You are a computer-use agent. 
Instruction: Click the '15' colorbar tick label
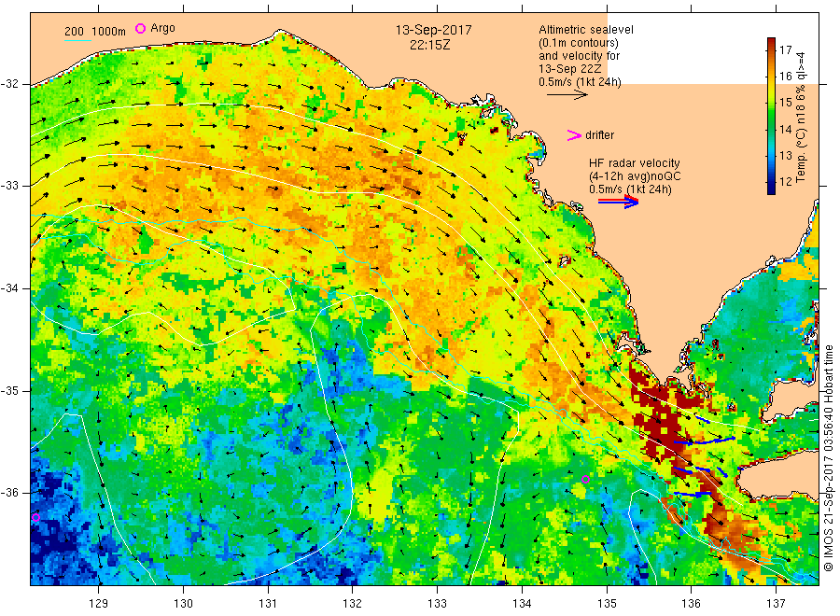point(785,103)
